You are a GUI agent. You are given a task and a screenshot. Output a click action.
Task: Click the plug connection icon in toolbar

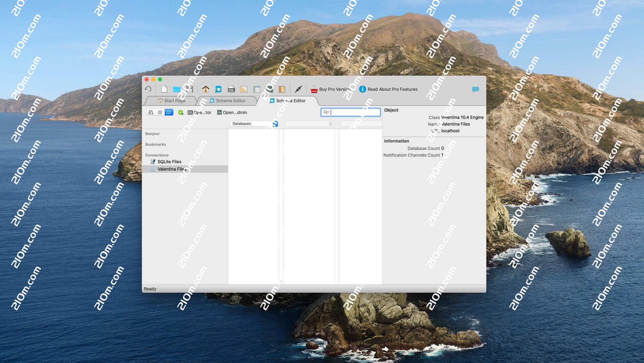pyautogui.click(x=298, y=89)
